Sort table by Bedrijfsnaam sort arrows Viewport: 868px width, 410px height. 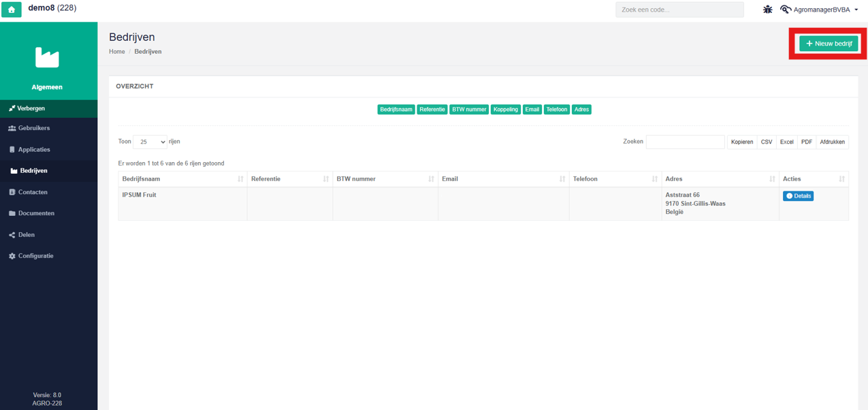click(x=240, y=179)
